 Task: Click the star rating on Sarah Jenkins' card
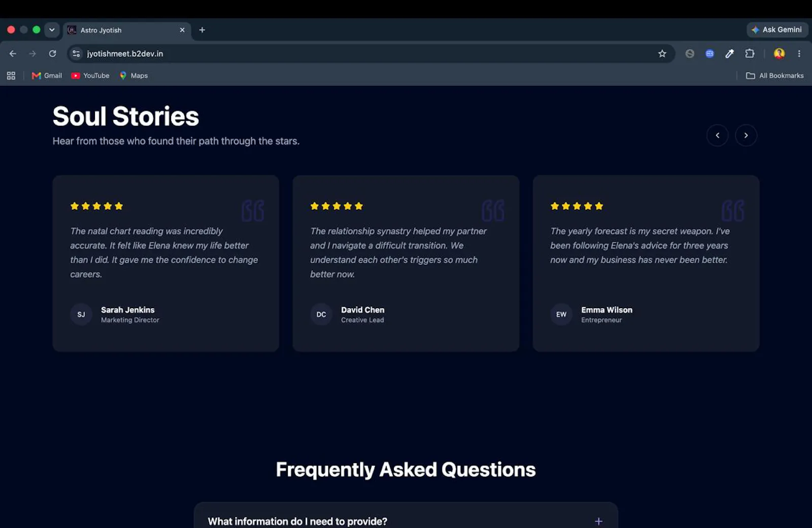click(97, 206)
